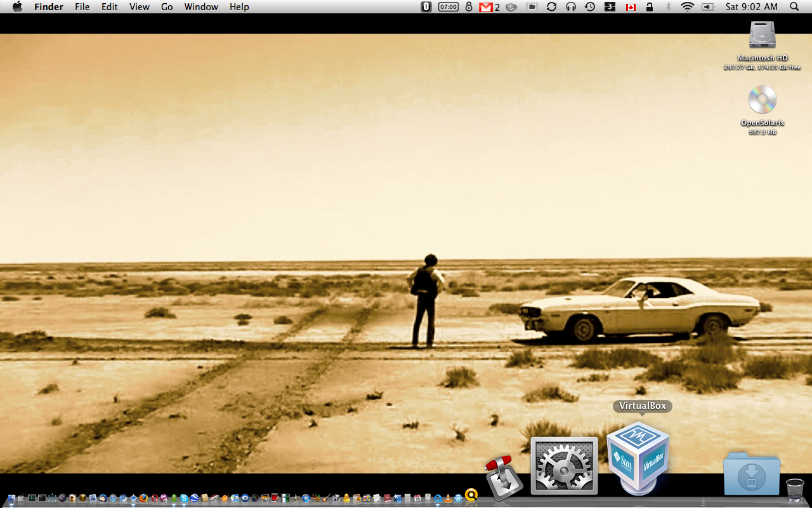The image size is (812, 508).
Task: Launch Firefox from the dock
Action: coord(143,498)
